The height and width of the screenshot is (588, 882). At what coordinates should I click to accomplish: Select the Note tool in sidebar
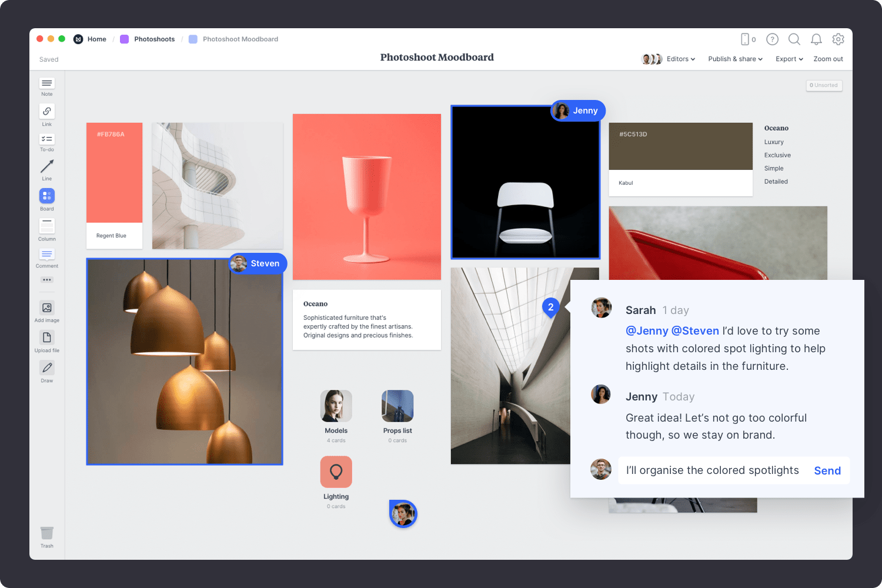47,84
